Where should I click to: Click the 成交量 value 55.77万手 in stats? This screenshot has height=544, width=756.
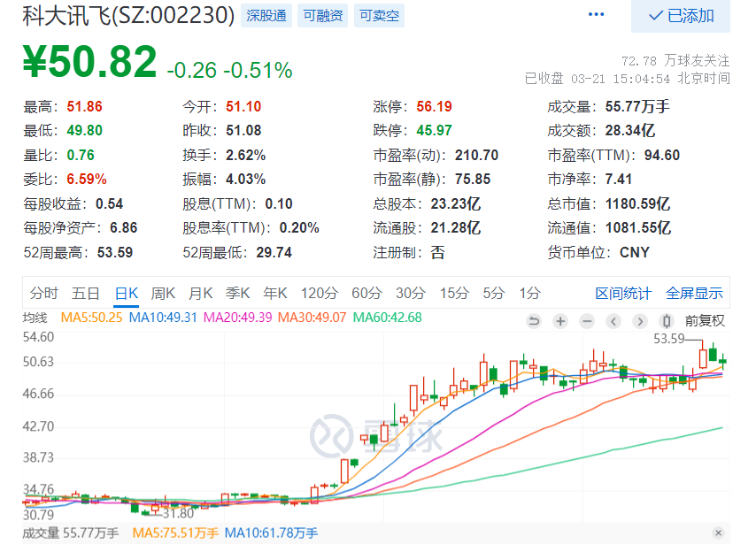point(637,106)
